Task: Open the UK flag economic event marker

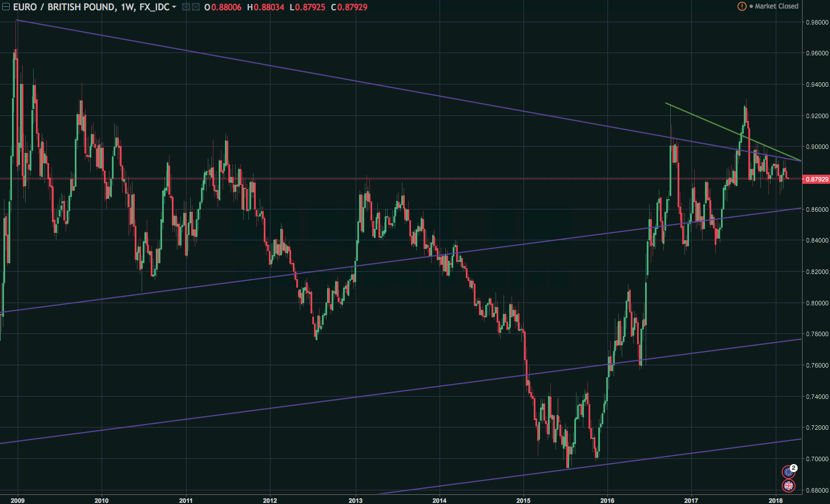Action: click(788, 486)
